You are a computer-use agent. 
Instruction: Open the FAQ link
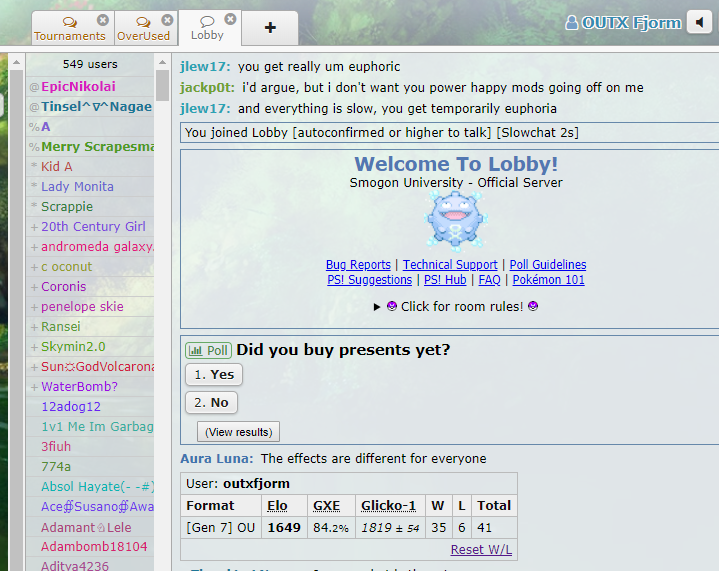click(x=489, y=280)
